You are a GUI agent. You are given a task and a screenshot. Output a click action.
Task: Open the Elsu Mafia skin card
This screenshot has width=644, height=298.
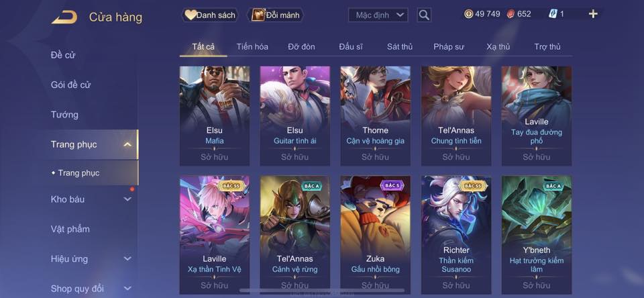pyautogui.click(x=215, y=116)
